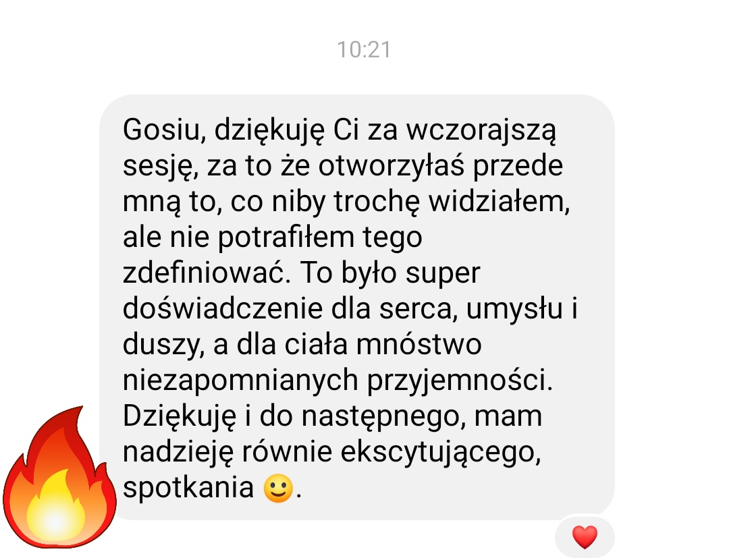Click the large fire emoji sticker

(x=59, y=477)
